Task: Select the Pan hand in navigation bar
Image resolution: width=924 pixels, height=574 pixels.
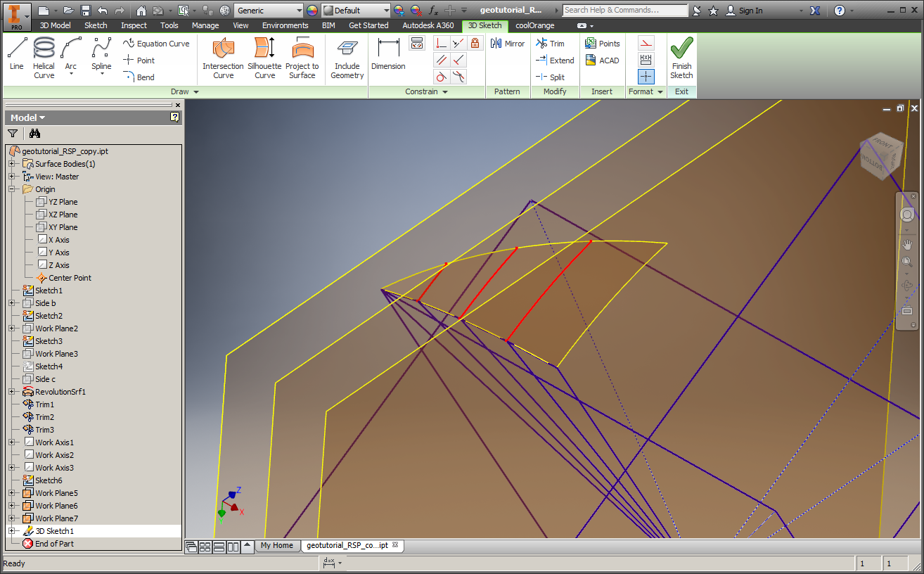Action: 907,244
